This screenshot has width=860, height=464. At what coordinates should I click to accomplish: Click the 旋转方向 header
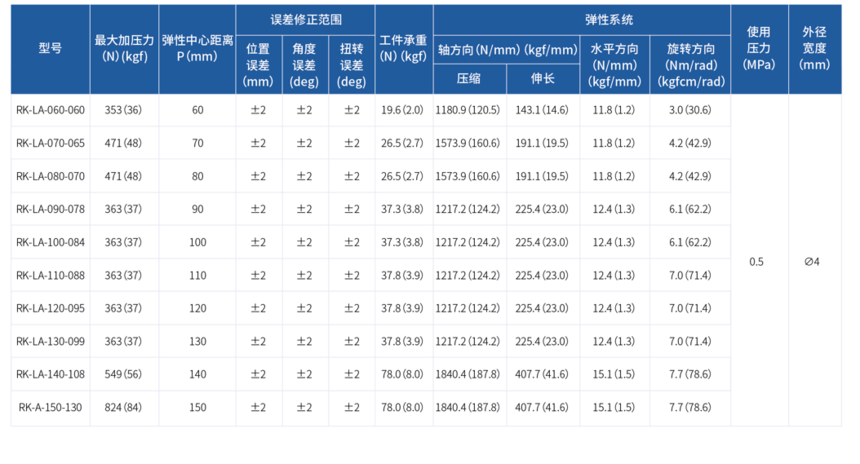tap(691, 65)
